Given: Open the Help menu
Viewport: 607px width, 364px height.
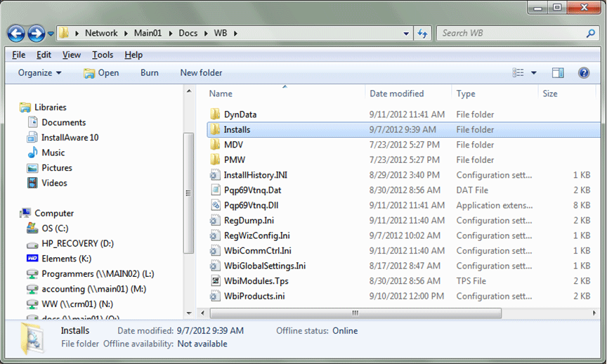Looking at the screenshot, I should (x=133, y=55).
